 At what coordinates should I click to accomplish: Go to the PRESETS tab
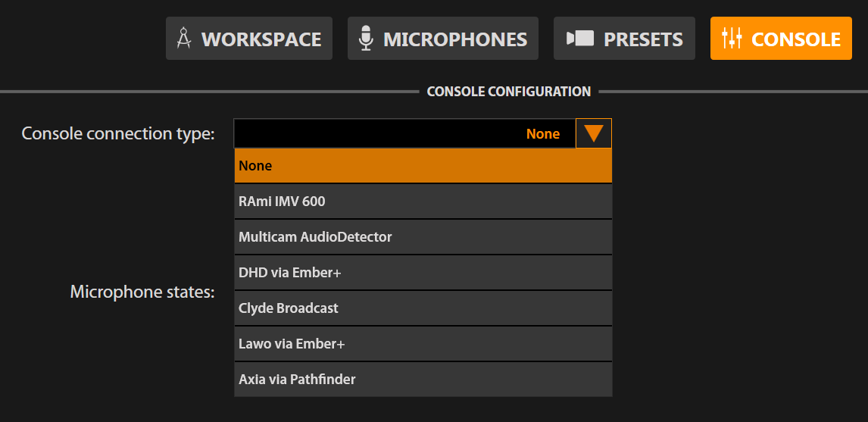click(642, 39)
